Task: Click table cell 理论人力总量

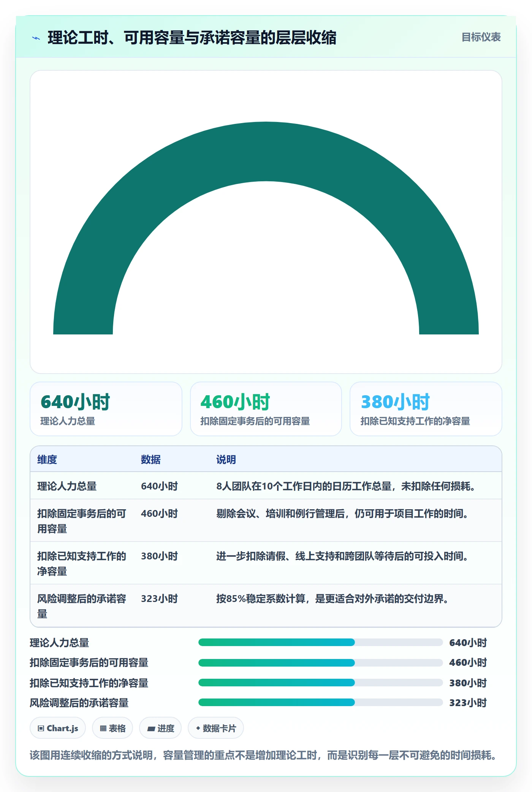Action: (x=67, y=486)
